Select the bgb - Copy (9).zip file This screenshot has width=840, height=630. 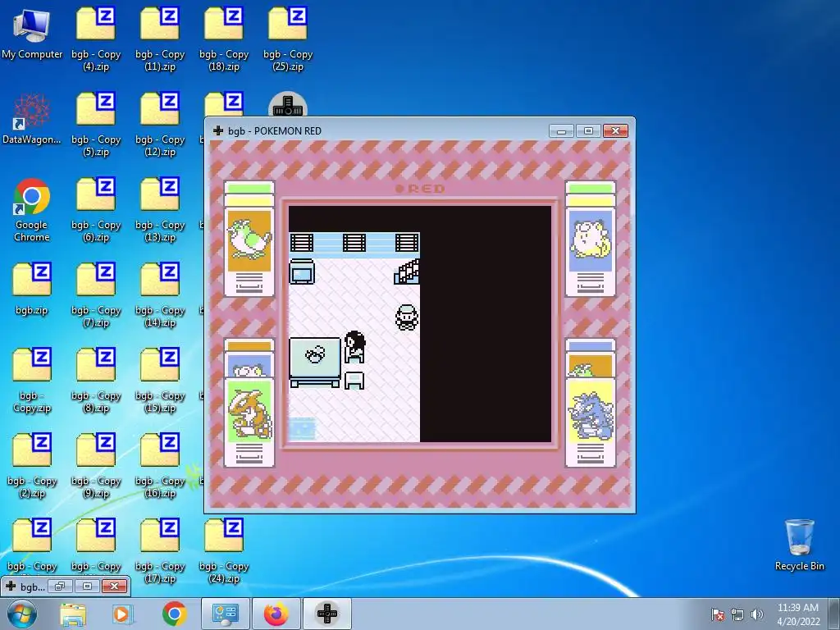(x=96, y=466)
